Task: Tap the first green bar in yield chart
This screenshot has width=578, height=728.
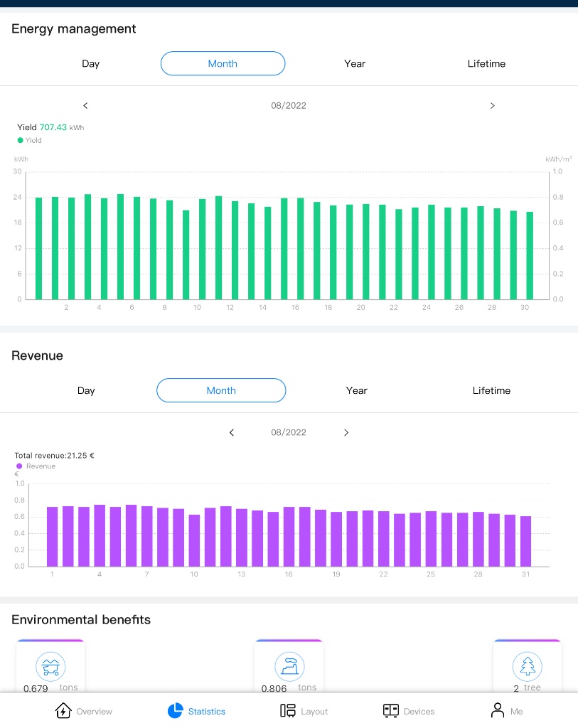Action: pyautogui.click(x=39, y=249)
